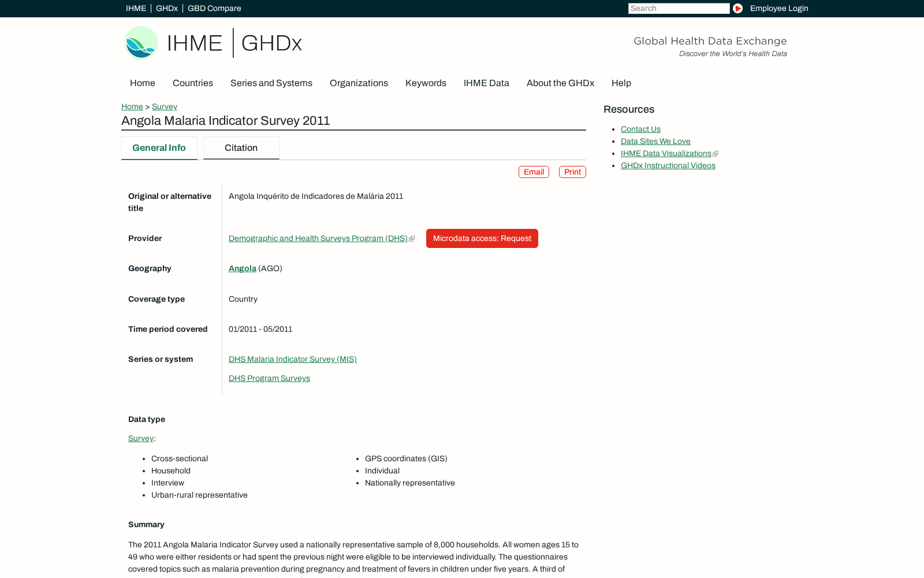Click the Print button

tap(572, 172)
